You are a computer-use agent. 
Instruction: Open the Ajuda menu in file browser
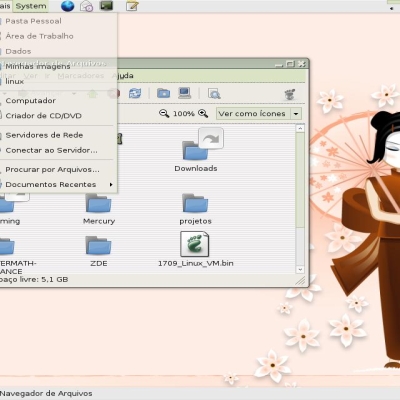(x=123, y=76)
